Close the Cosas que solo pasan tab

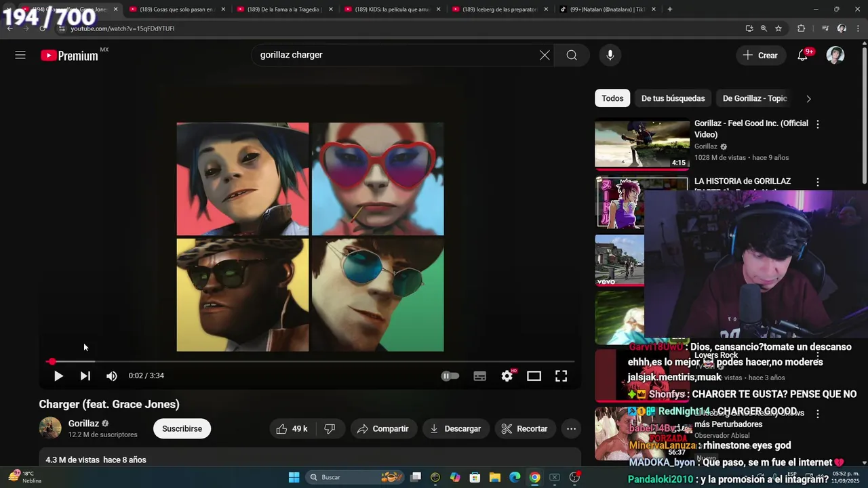click(x=223, y=9)
